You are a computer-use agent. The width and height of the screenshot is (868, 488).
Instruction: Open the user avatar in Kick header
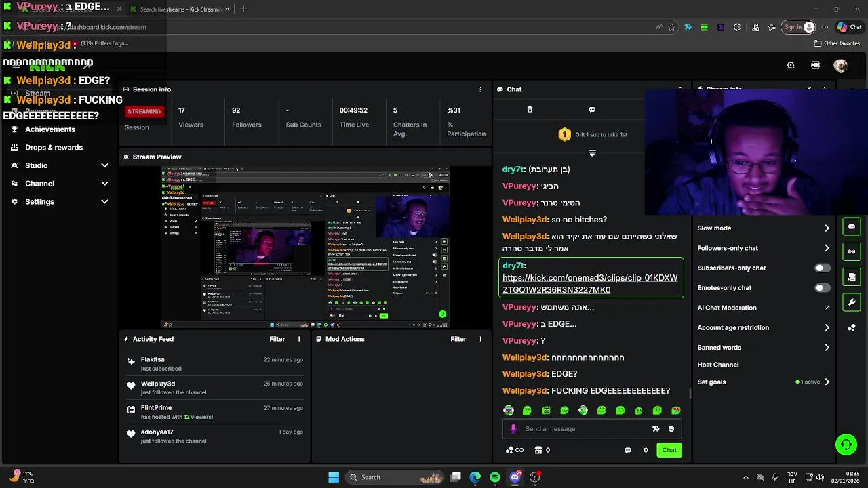click(x=840, y=65)
